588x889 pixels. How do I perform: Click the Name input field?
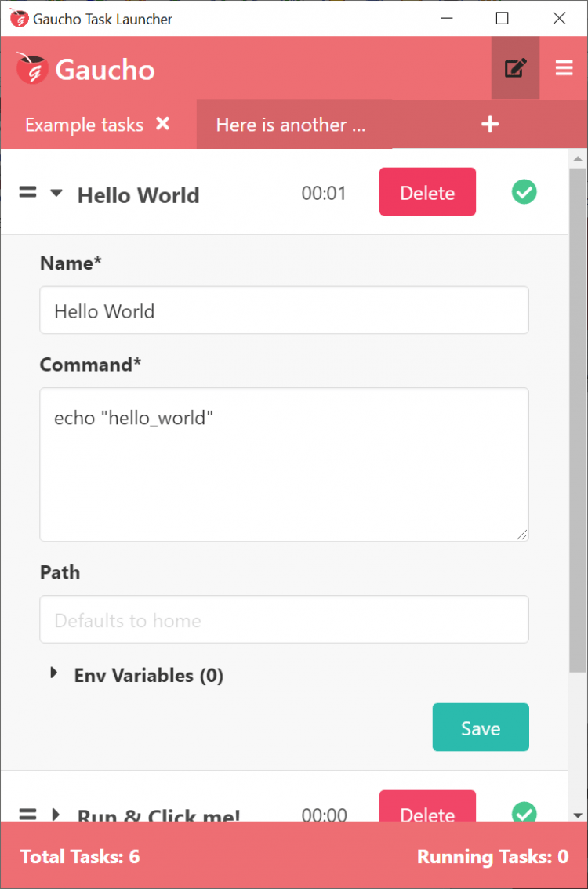point(284,310)
